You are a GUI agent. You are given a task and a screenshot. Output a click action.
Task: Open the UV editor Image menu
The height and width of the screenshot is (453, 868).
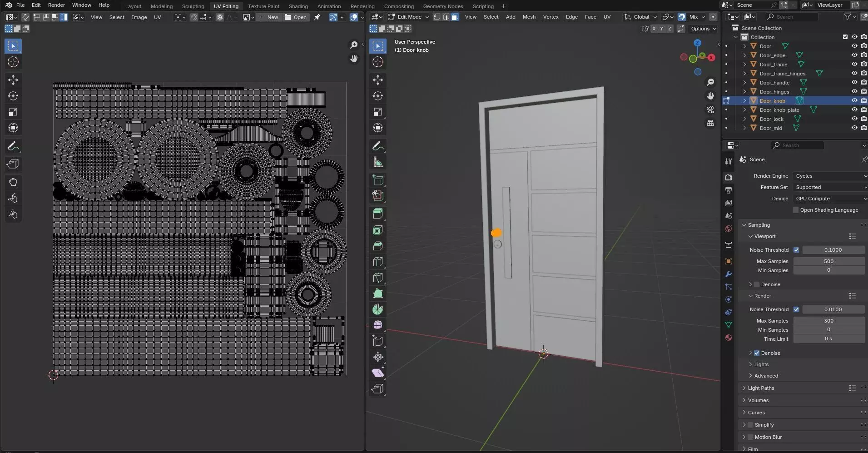(x=139, y=17)
